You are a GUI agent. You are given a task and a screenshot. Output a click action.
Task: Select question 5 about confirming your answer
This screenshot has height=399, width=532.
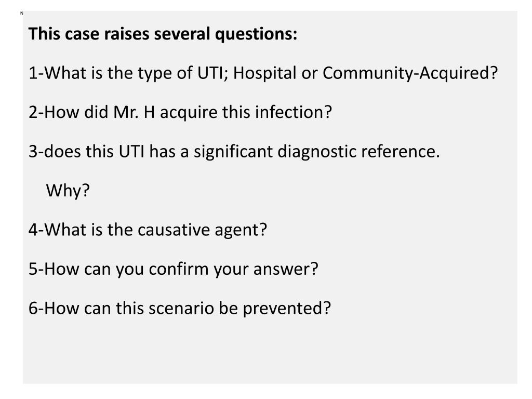[x=174, y=269]
